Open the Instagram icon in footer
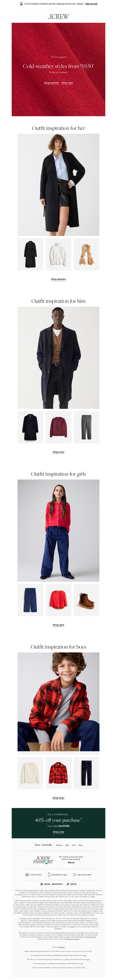This screenshot has width=117, height=980. (x=42, y=884)
